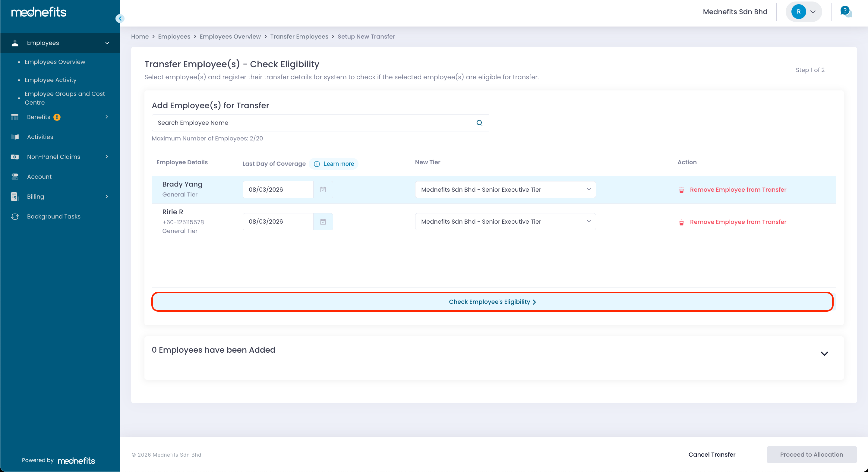Open calendar picker for Ririe R
The height and width of the screenshot is (472, 868).
click(323, 222)
